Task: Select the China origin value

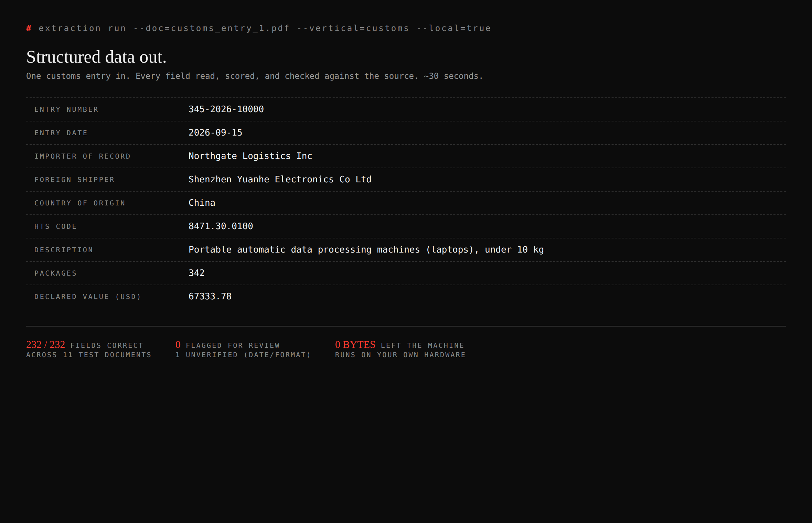Action: (202, 203)
